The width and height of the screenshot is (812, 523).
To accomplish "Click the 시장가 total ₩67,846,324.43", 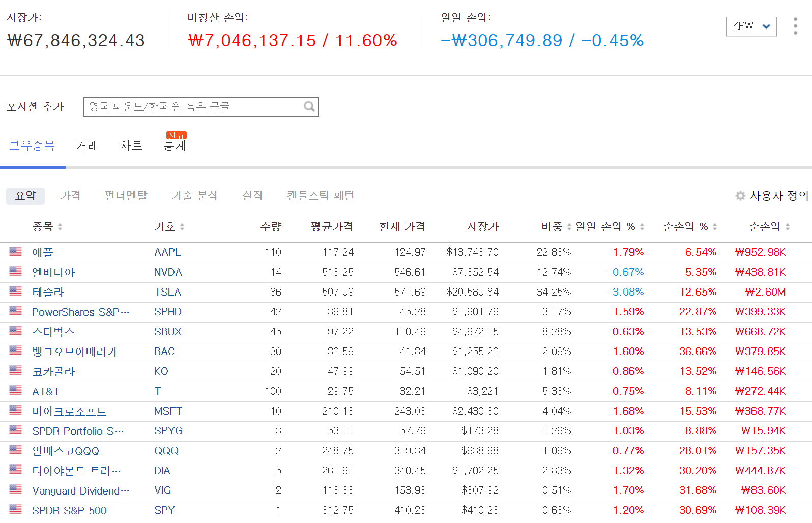I will [76, 40].
